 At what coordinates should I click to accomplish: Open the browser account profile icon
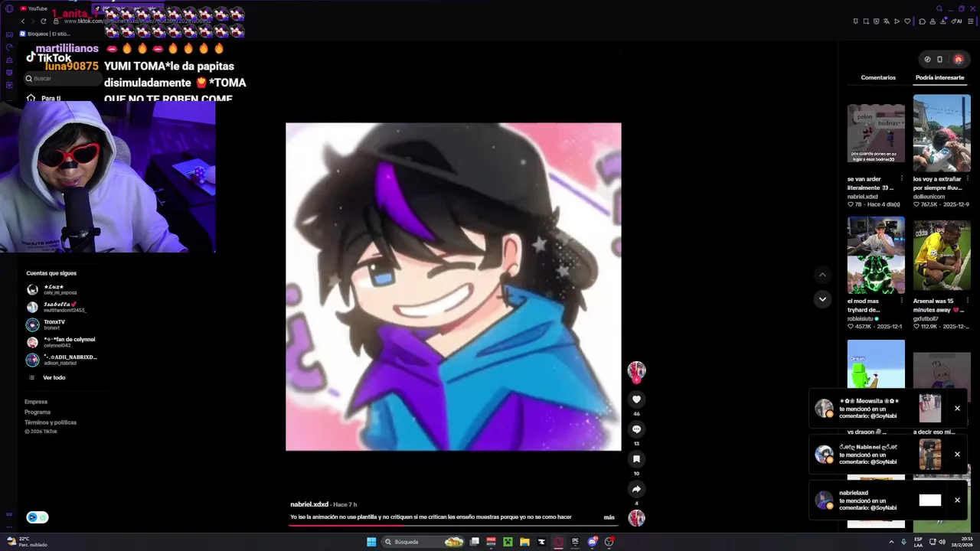(933, 21)
